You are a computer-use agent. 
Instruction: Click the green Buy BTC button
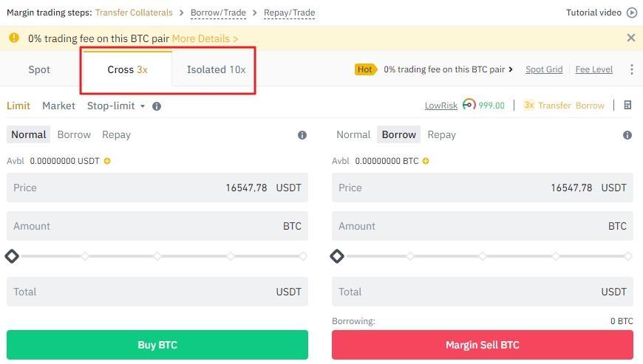(157, 345)
